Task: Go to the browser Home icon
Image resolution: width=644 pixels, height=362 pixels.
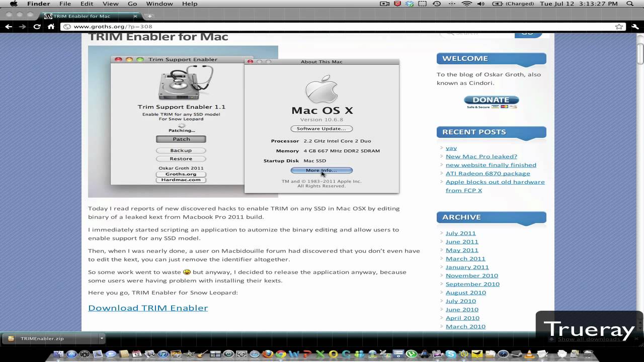Action: 51,27
